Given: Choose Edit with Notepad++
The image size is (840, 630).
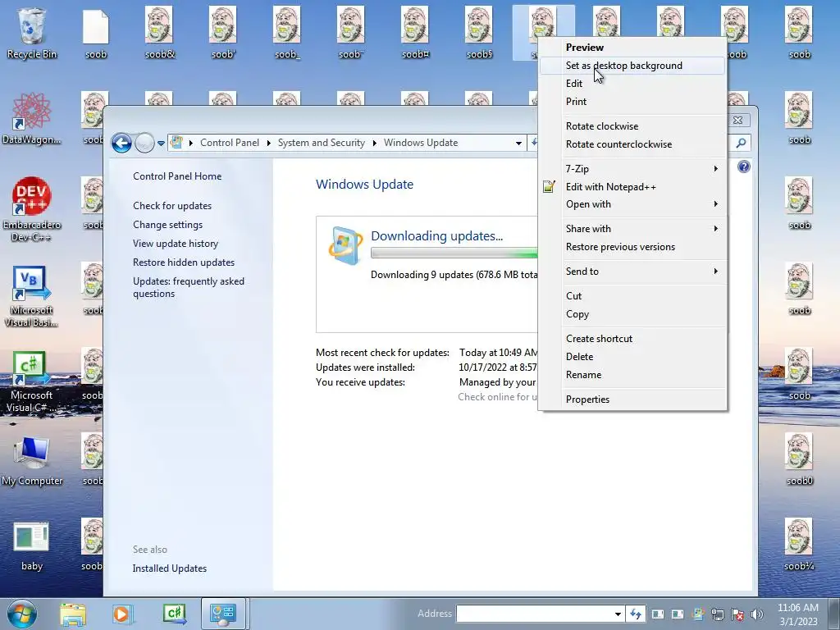Looking at the screenshot, I should tap(632, 187).
